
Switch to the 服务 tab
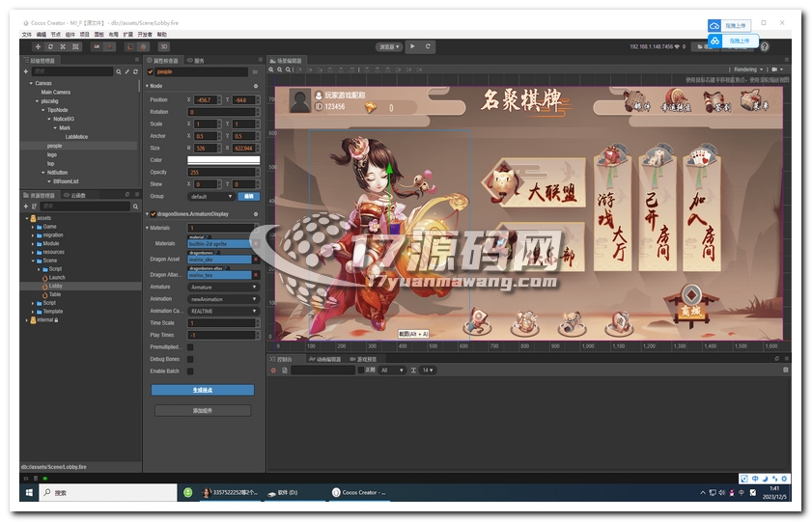coord(196,61)
